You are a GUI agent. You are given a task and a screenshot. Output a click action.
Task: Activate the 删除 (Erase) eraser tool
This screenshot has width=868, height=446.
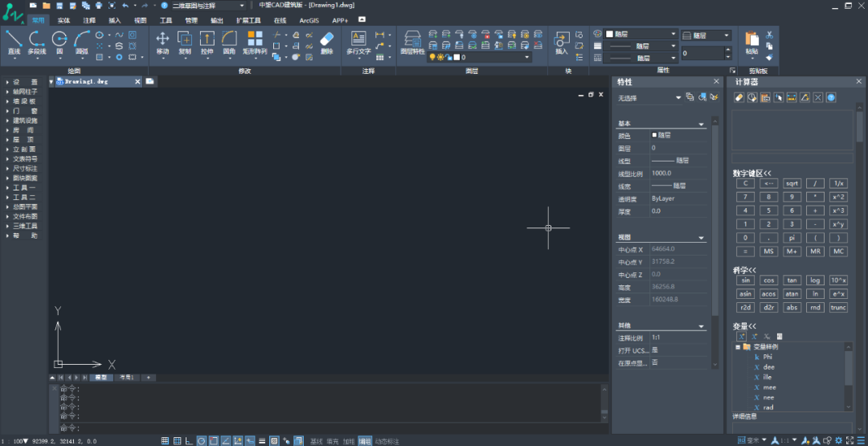[326, 42]
